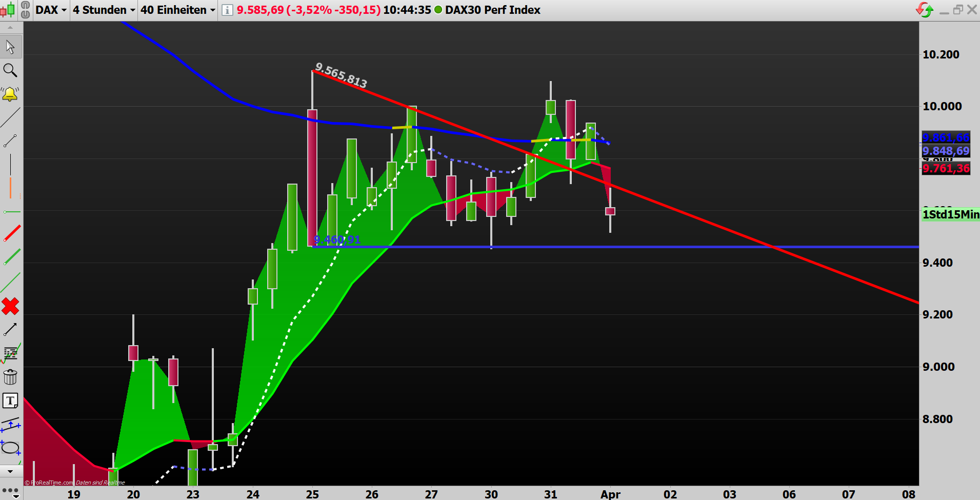Toggle the info display with the i icon
The width and height of the screenshot is (980, 500).
pos(226,9)
